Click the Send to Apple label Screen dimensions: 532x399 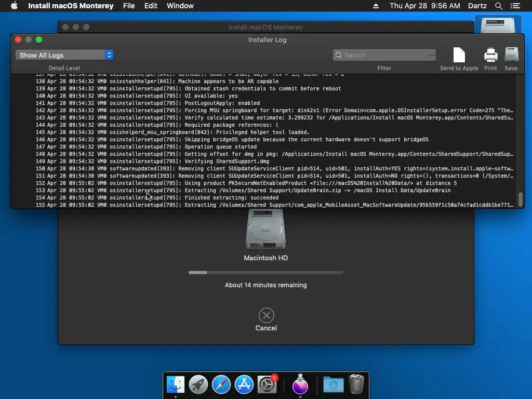click(x=459, y=68)
